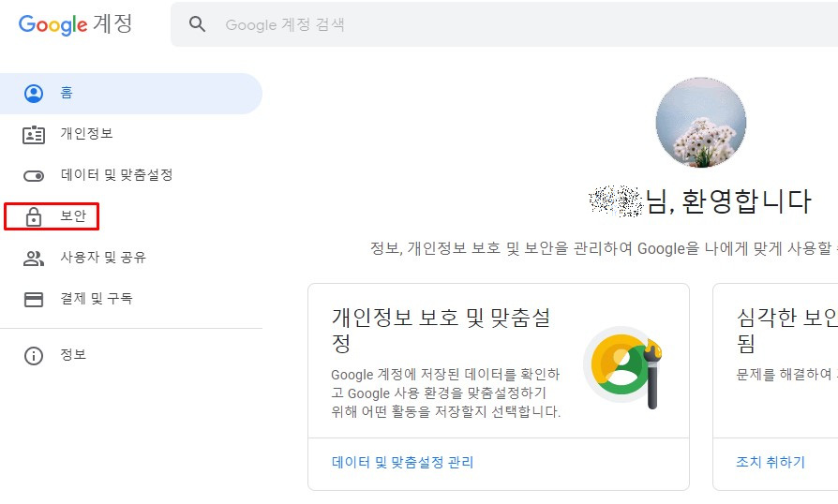The height and width of the screenshot is (504, 838).
Task: Click the Google 계정 logo
Action: (75, 24)
